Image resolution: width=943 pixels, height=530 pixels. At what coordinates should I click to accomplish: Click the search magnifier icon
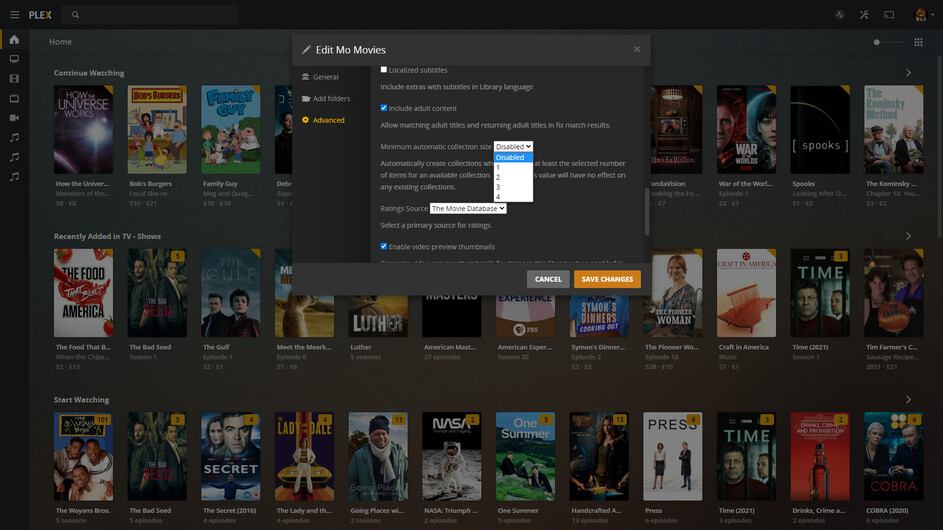75,15
